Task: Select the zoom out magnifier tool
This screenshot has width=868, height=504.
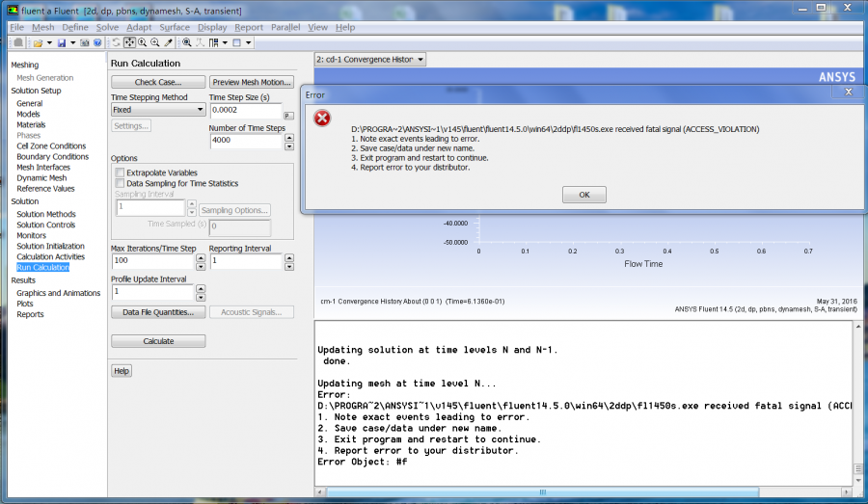Action: point(155,42)
